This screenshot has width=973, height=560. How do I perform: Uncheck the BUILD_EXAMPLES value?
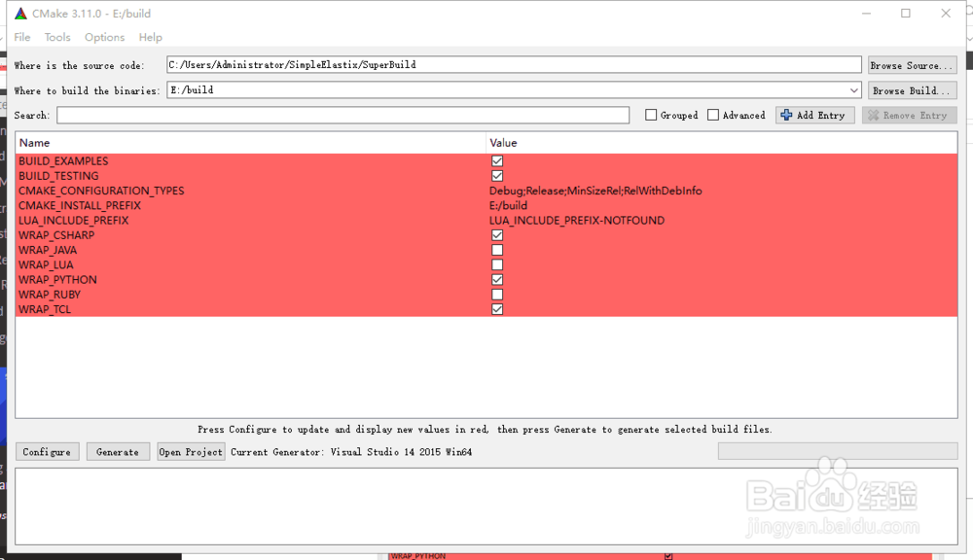[x=497, y=160]
